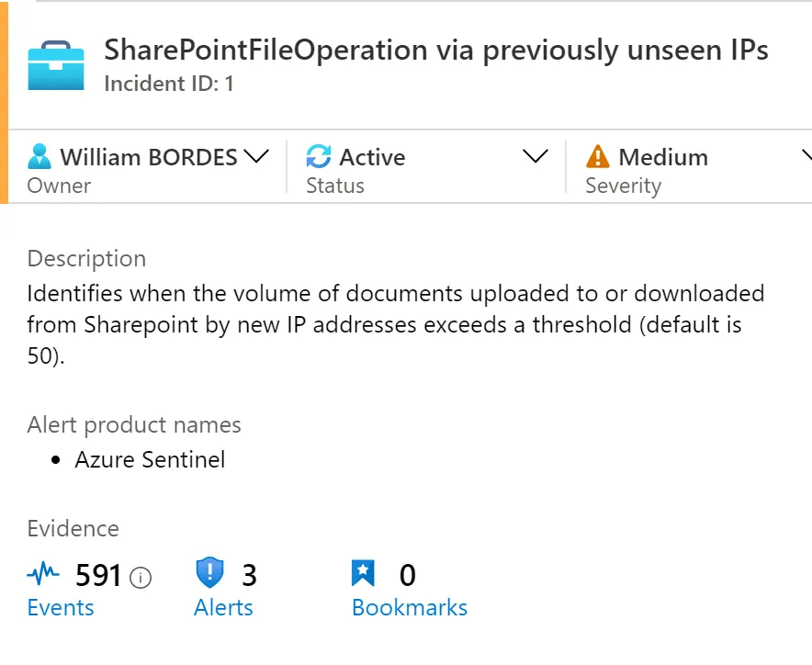Click the Medium severity warning triangle icon

[598, 157]
